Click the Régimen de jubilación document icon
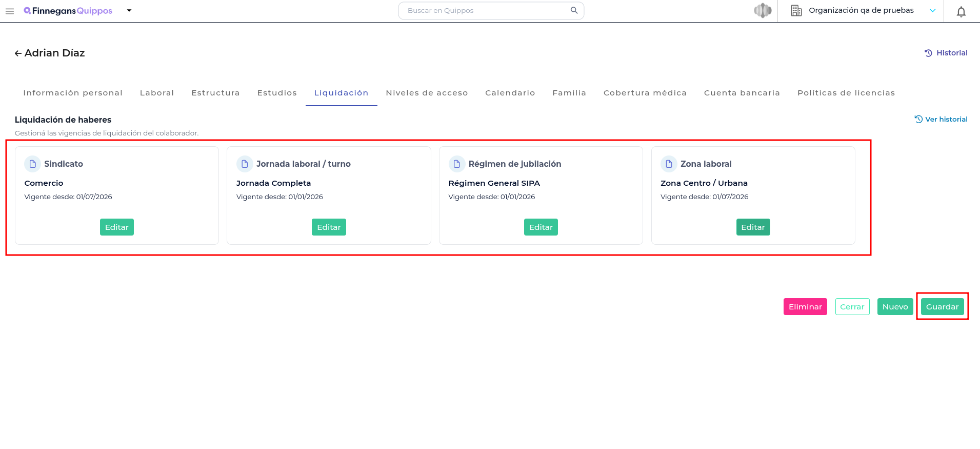The width and height of the screenshot is (980, 449). coord(457,164)
